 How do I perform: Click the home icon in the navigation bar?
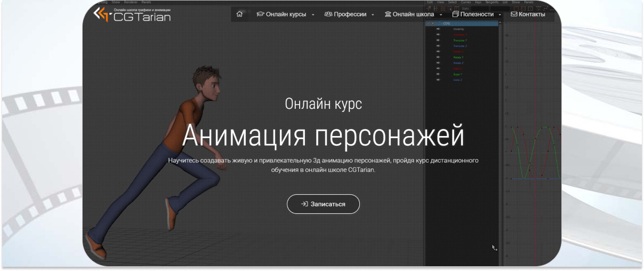point(239,14)
